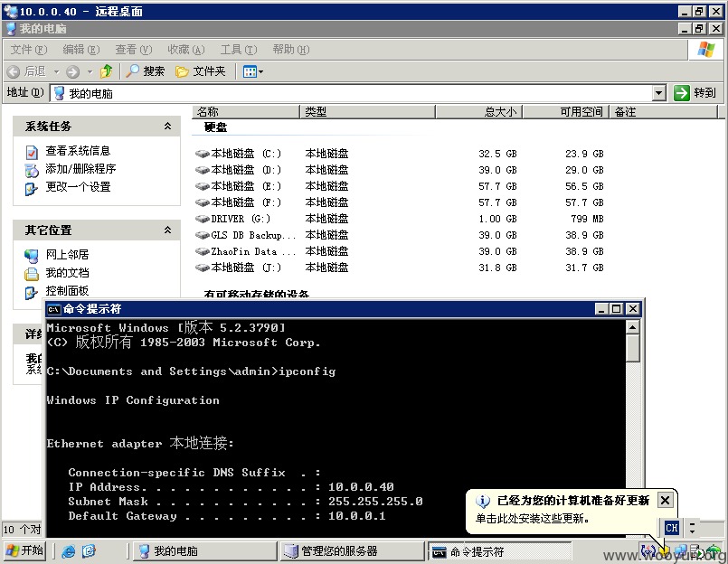728x564 pixels.
Task: Toggle the Folders pane button
Action: (x=201, y=71)
